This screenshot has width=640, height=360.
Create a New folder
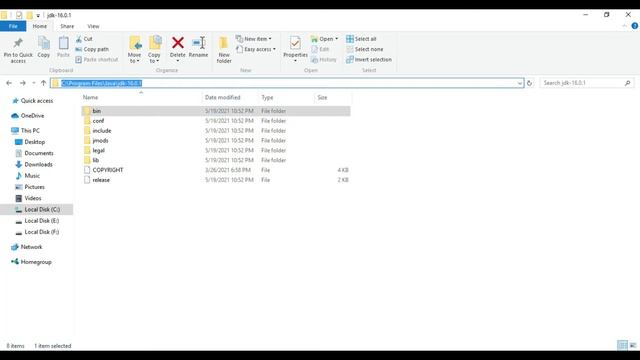[x=224, y=49]
